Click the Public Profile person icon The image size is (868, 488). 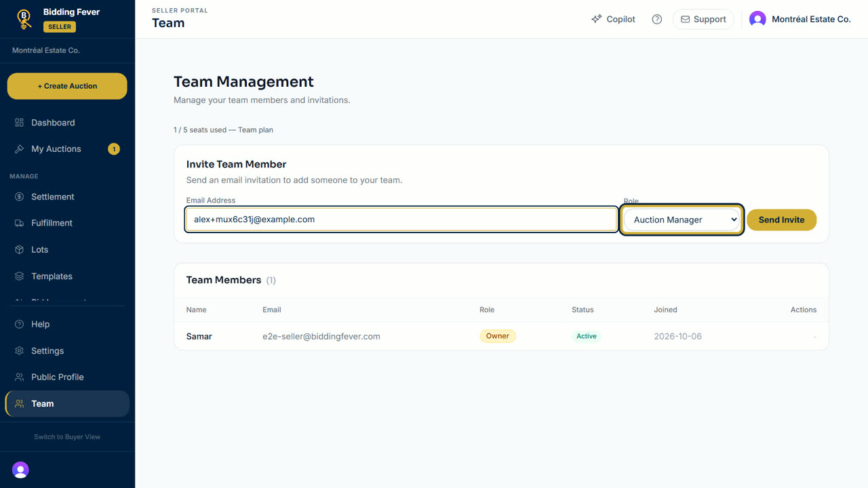(x=19, y=377)
